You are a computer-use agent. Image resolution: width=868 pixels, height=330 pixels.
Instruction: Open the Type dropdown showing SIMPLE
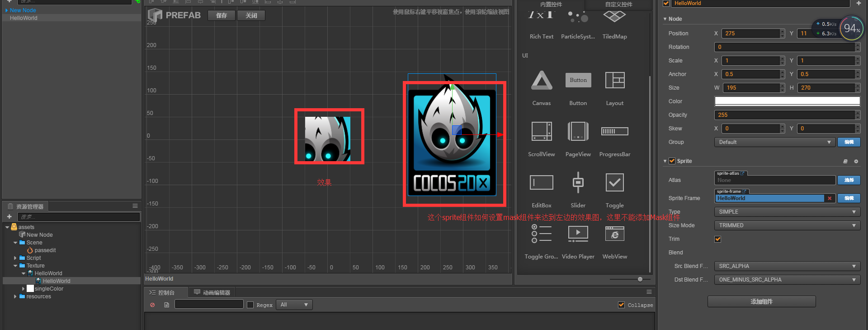point(787,212)
